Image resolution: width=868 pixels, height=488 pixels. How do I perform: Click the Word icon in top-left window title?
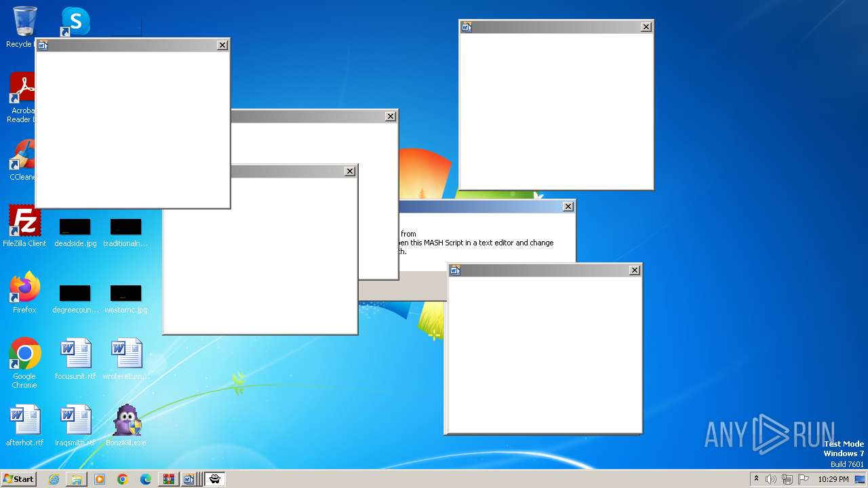coord(43,45)
